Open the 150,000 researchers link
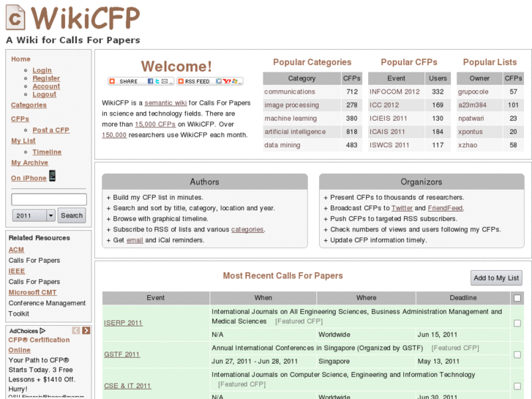532x399 pixels. pyautogui.click(x=114, y=135)
